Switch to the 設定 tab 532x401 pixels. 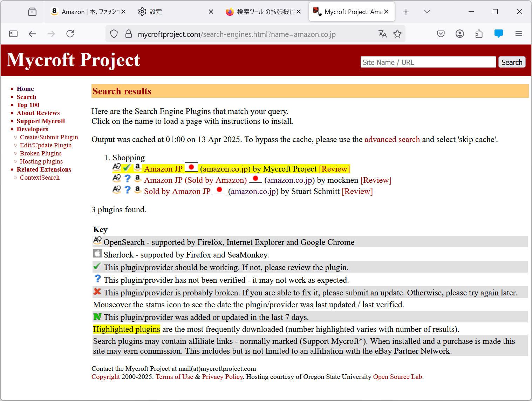tap(155, 11)
